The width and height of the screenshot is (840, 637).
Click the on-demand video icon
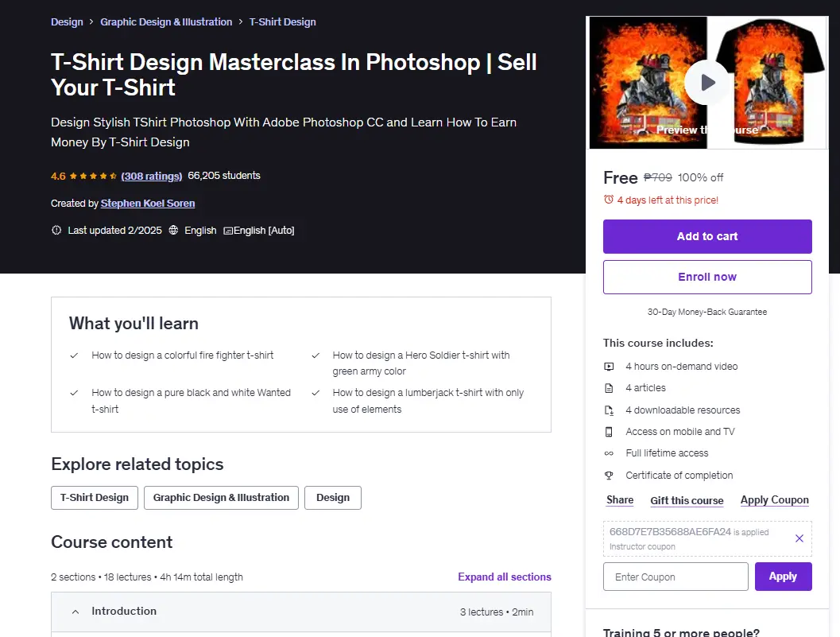pyautogui.click(x=609, y=367)
